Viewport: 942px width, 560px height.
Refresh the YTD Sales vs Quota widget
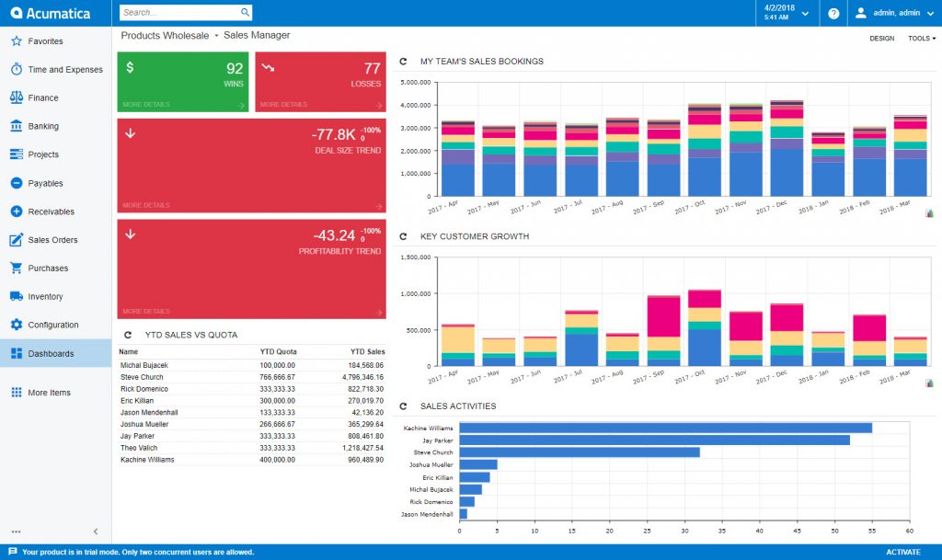point(128,336)
